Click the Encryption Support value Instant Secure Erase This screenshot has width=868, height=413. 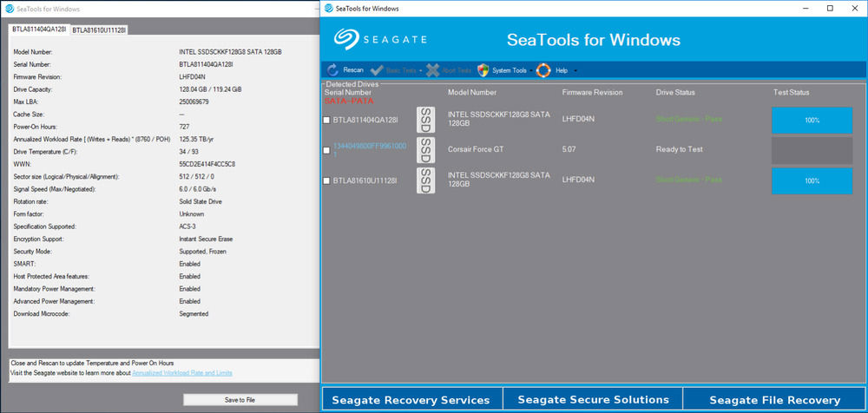point(206,239)
